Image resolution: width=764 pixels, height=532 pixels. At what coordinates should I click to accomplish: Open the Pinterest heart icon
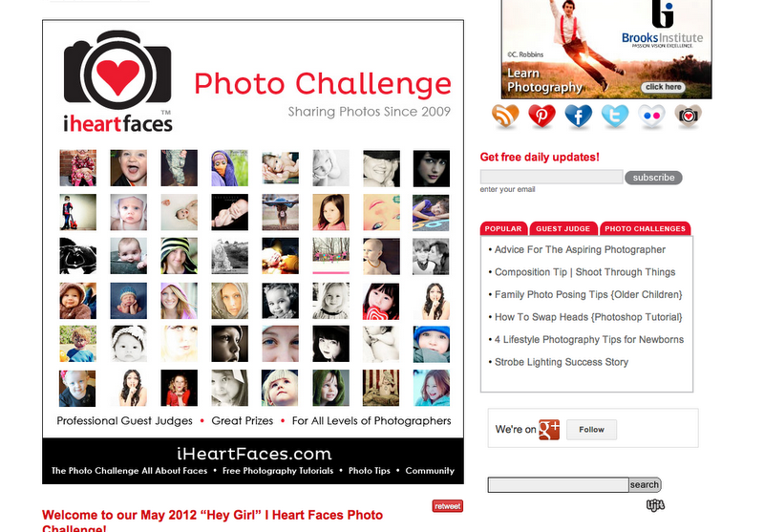[541, 116]
